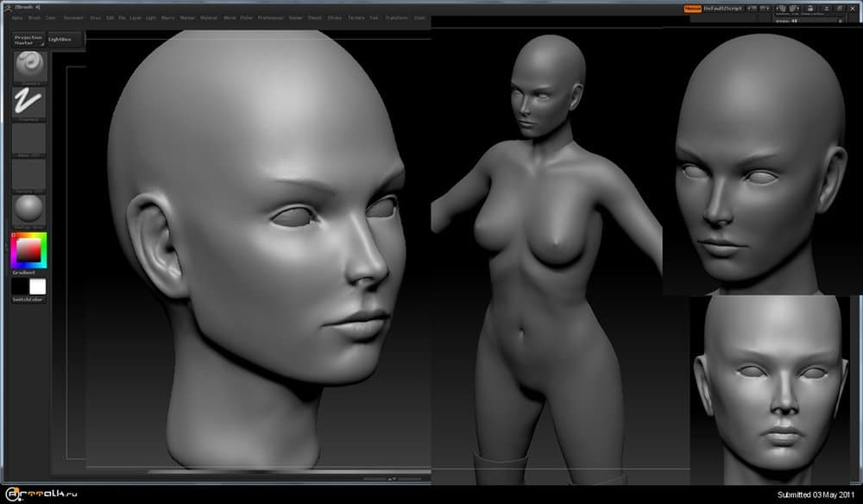
Task: Open the Tool menu
Action: coord(375,18)
